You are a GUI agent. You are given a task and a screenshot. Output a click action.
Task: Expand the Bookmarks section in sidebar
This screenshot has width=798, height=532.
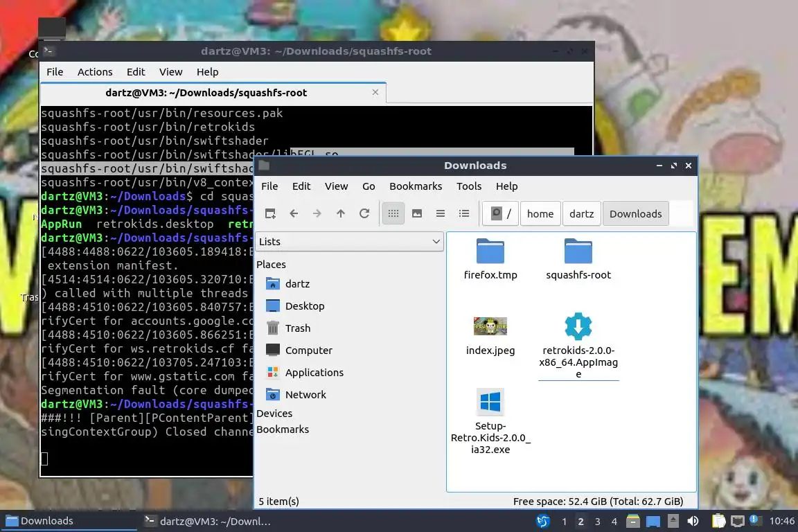[x=283, y=429]
